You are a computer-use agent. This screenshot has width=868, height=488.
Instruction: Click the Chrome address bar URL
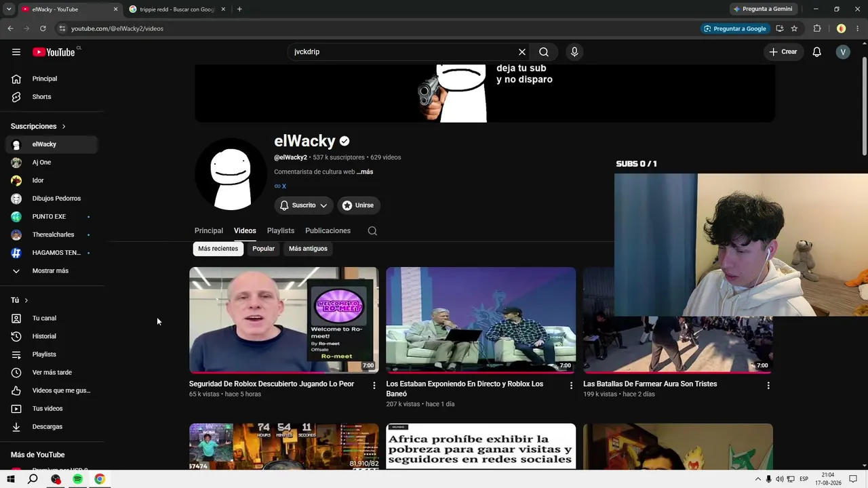click(117, 28)
